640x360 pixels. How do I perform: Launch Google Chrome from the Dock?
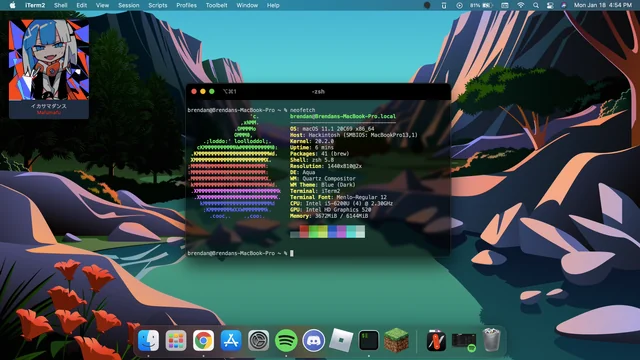(203, 340)
